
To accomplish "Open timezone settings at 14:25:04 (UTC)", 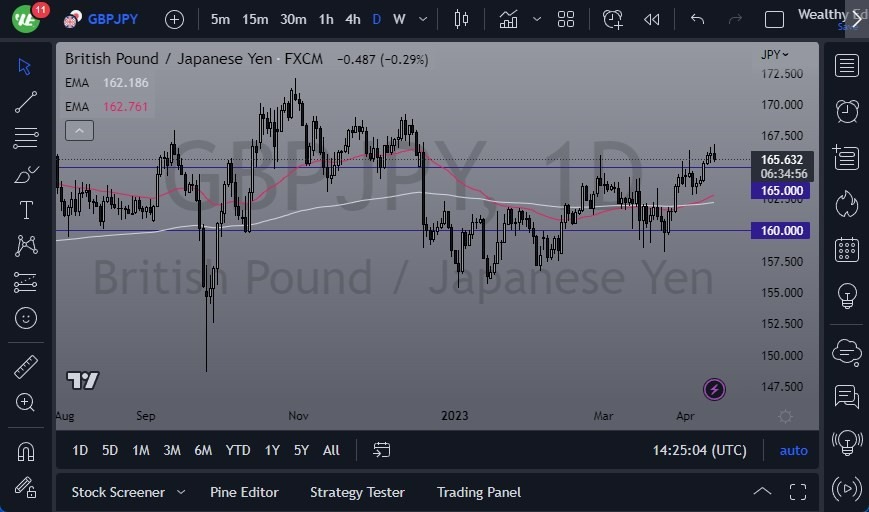I will 699,450.
